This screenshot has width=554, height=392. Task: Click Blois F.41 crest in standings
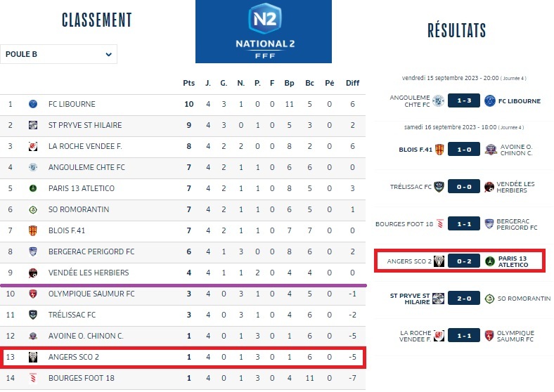[33, 230]
